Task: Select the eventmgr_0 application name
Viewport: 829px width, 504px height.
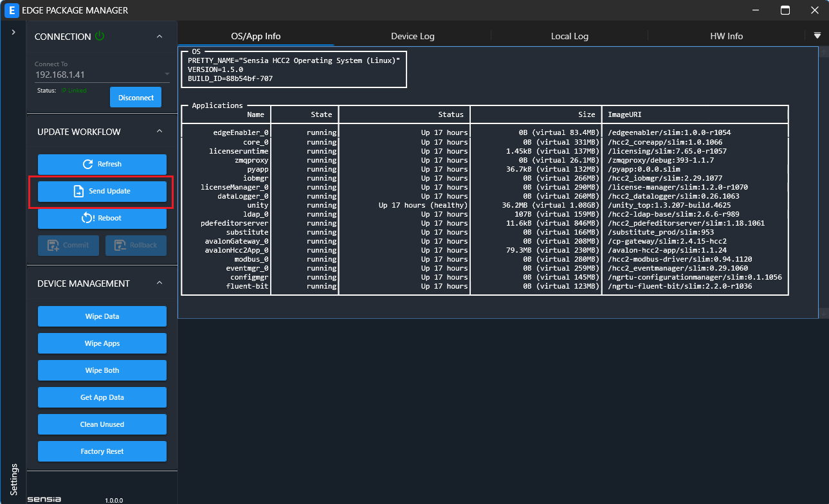Action: [x=247, y=267]
